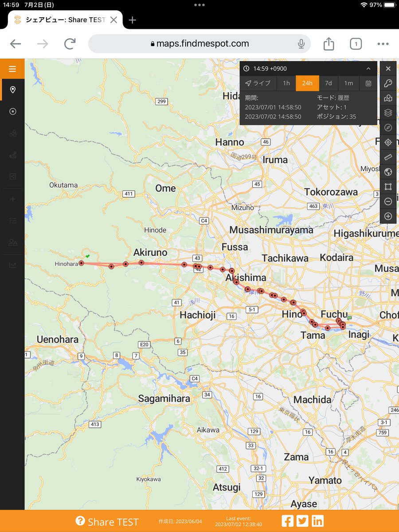Open the target circle sidebar icon

click(x=12, y=111)
